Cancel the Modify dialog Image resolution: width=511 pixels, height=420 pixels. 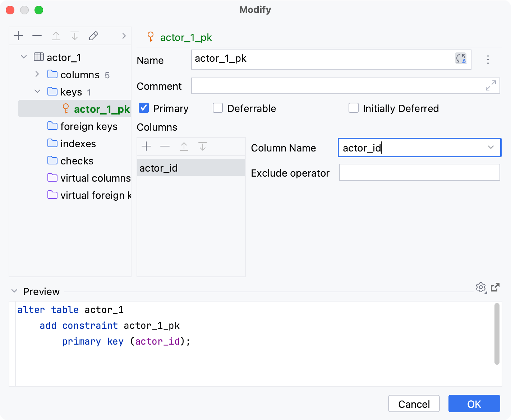click(414, 403)
